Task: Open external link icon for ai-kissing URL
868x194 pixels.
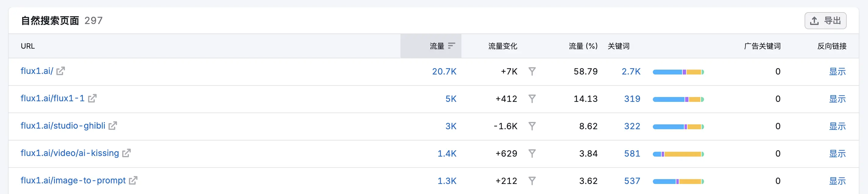Action: [x=127, y=153]
